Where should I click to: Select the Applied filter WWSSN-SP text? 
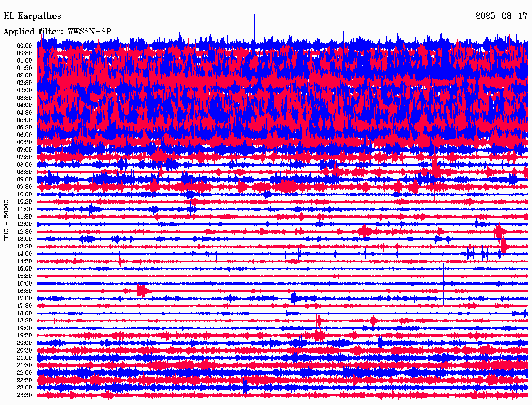pos(57,31)
